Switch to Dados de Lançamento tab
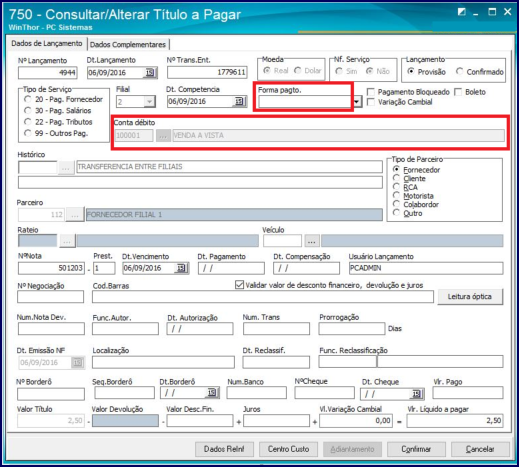 [x=47, y=44]
